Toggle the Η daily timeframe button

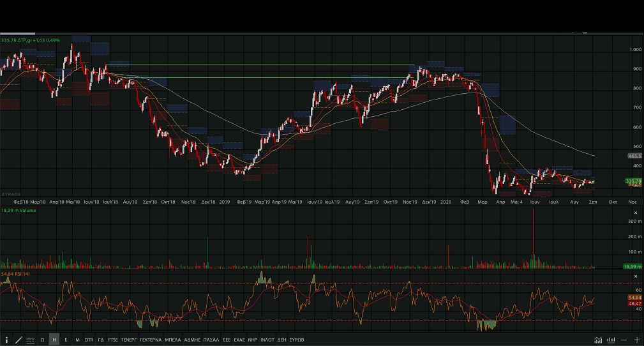(x=54, y=340)
